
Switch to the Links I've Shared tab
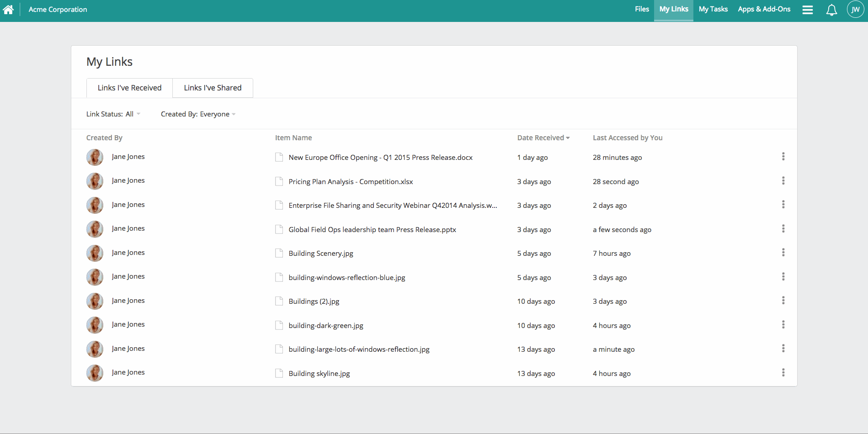point(213,88)
